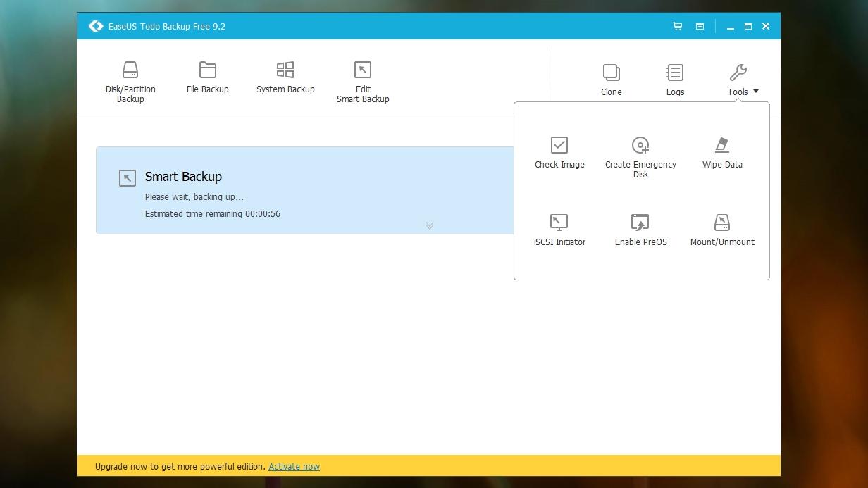The image size is (868, 488).
Task: Click the Activate now link
Action: point(294,466)
